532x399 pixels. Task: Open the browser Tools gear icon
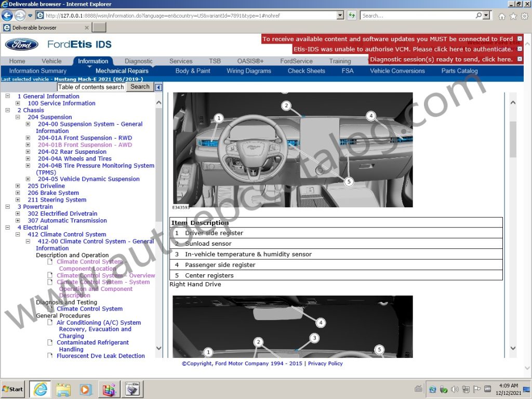pos(525,16)
